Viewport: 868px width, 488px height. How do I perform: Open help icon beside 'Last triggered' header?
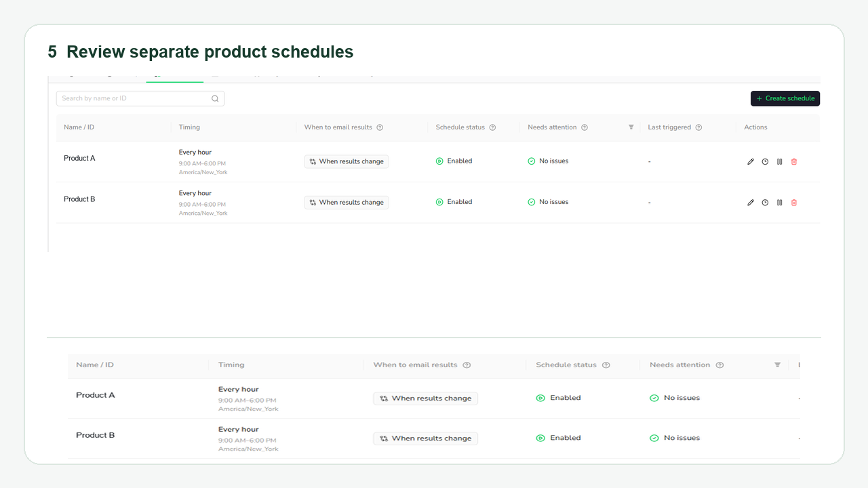698,127
